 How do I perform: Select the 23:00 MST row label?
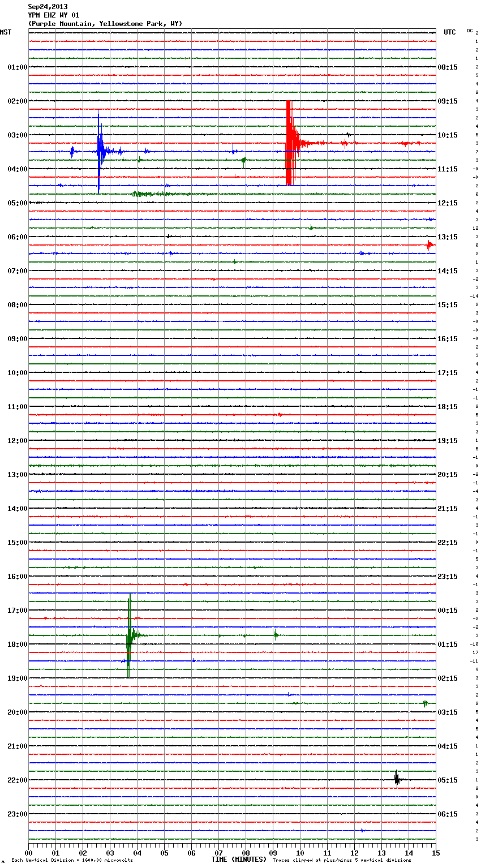tap(18, 814)
